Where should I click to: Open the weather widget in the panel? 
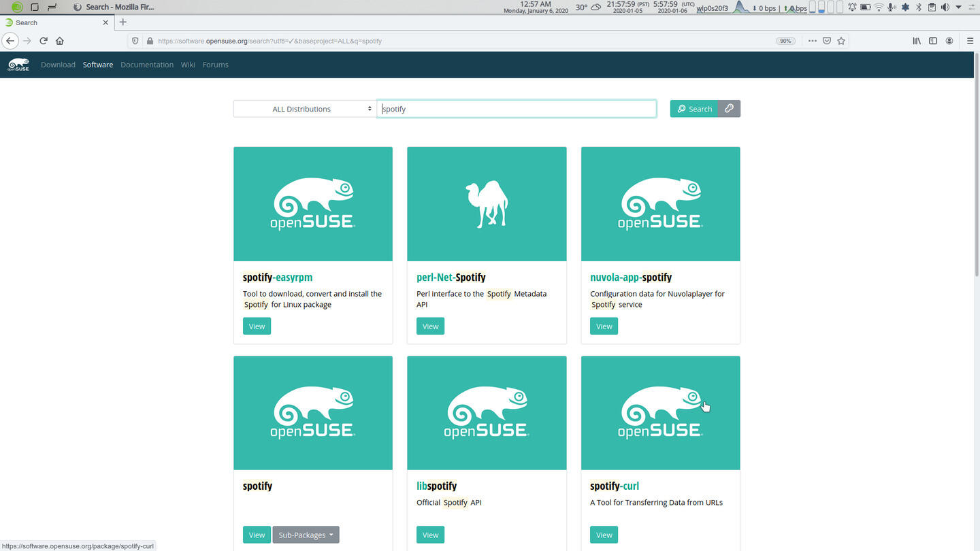click(x=588, y=7)
